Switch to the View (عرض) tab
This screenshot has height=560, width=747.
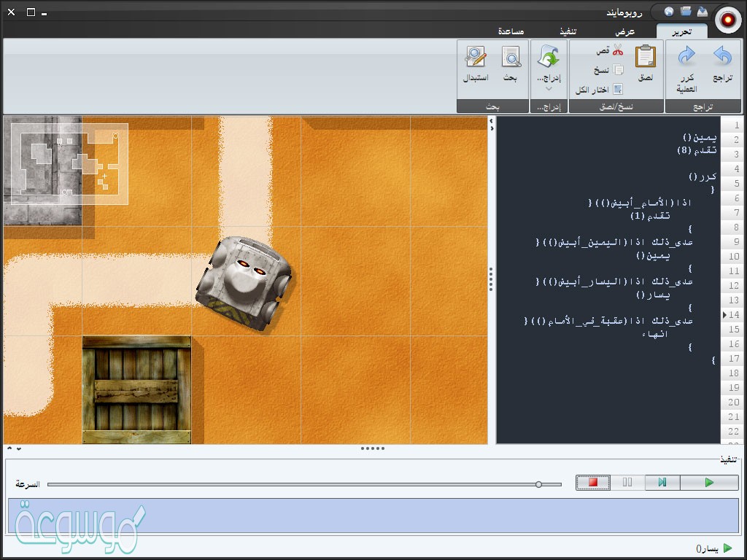coord(624,31)
